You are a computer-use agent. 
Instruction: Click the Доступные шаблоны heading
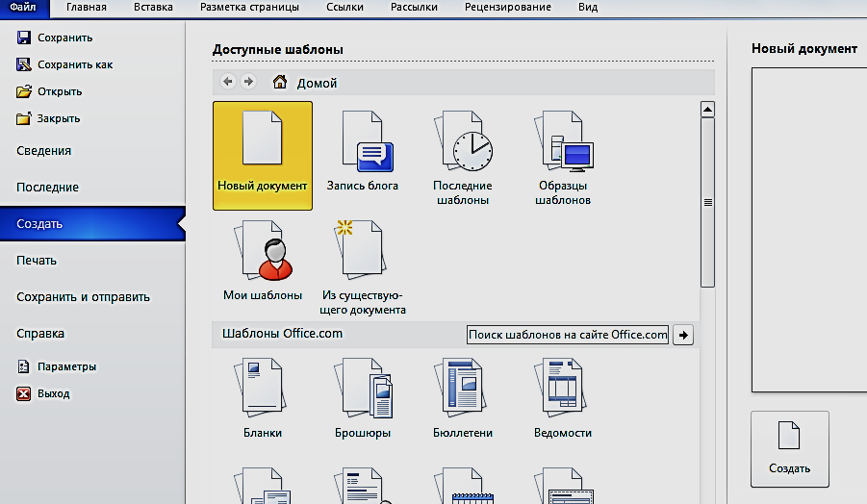277,50
